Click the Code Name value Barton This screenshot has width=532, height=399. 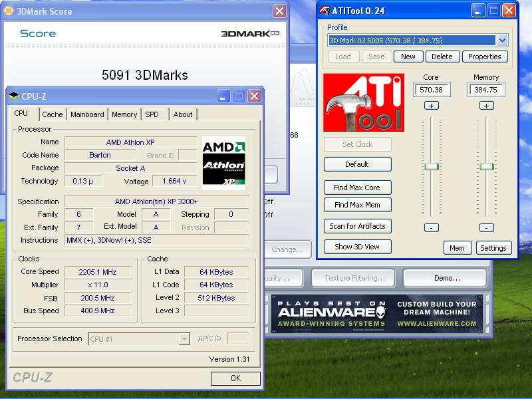coord(100,155)
